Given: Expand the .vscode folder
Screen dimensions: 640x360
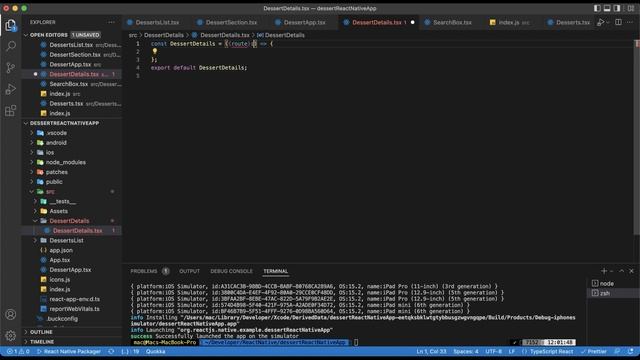Looking at the screenshot, I should click(31, 133).
